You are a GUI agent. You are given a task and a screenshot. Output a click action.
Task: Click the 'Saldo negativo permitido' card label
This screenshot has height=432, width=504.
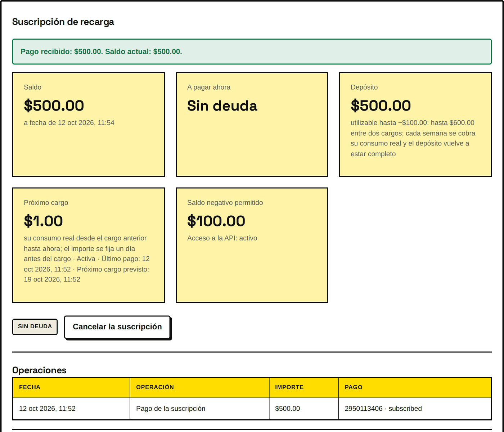pyautogui.click(x=225, y=203)
